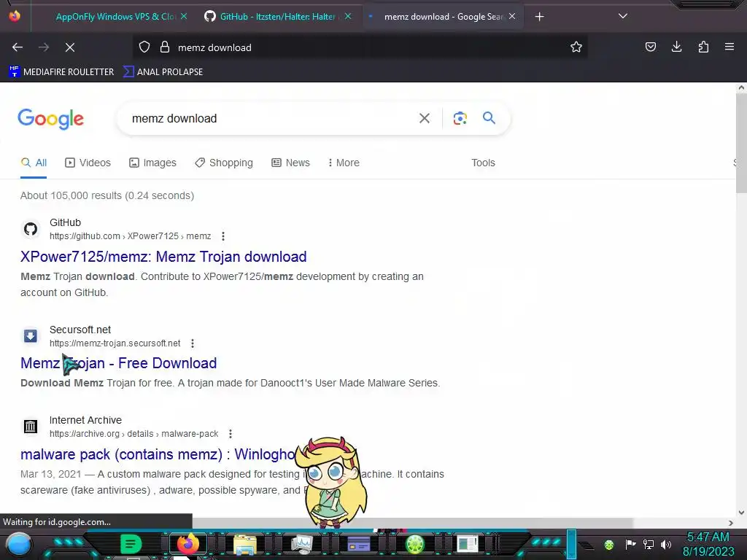
Task: Open the Firefox downloads panel
Action: [676, 47]
